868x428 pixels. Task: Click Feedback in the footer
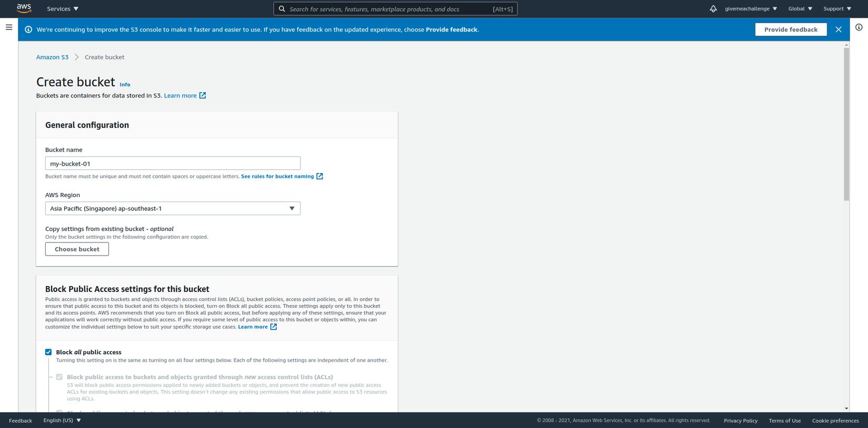[21, 421]
